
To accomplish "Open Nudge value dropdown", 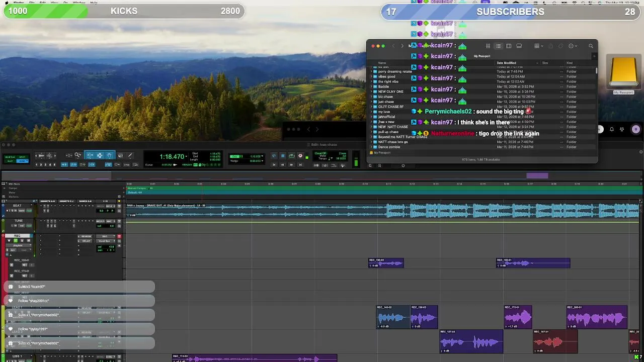I will (262, 161).
